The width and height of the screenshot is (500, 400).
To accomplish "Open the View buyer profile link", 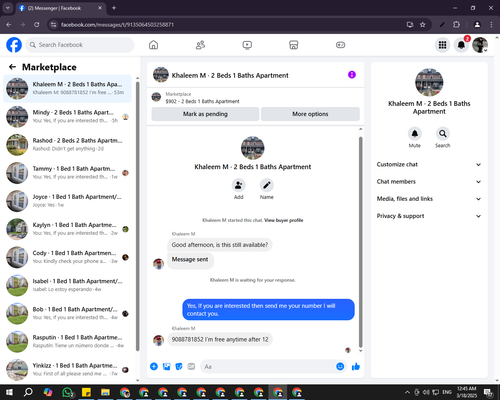I will click(284, 220).
